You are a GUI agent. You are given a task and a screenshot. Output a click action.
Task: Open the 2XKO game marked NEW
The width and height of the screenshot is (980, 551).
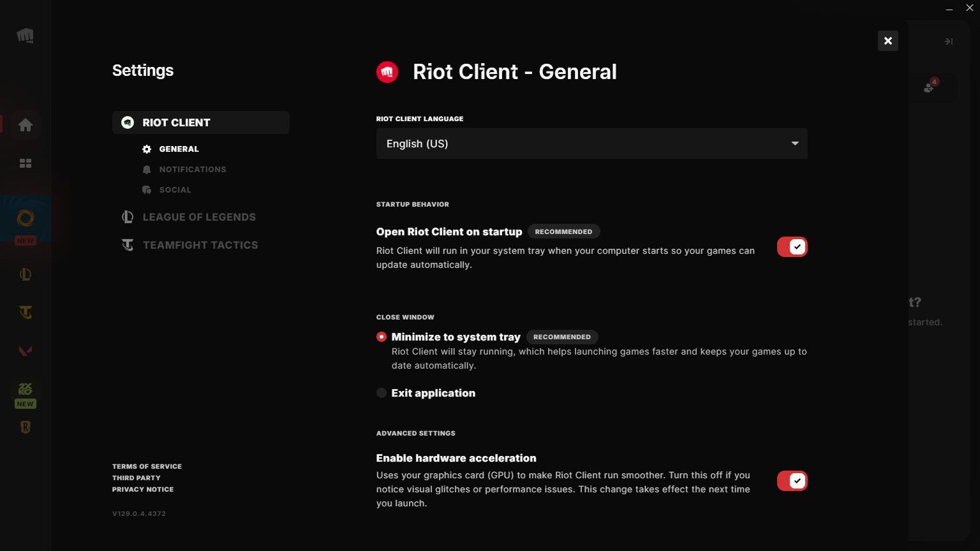(26, 390)
